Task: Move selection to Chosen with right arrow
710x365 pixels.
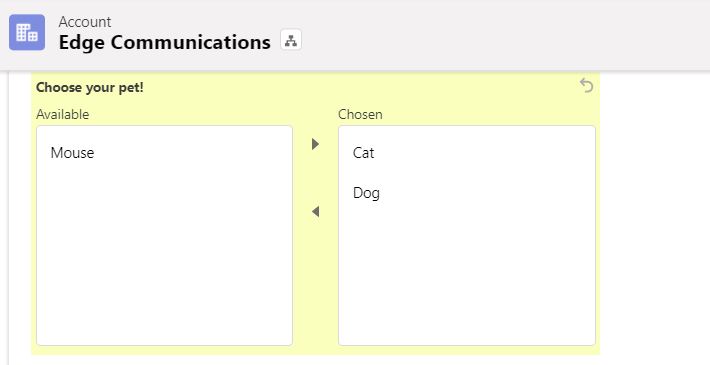Action: 316,144
